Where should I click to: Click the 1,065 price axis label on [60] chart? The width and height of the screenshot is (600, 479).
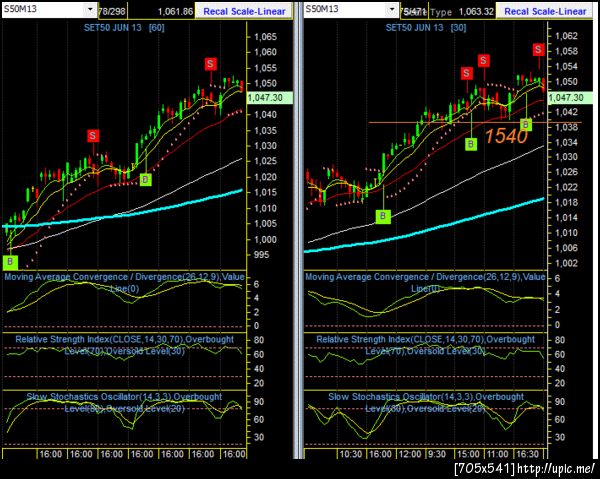pyautogui.click(x=265, y=37)
